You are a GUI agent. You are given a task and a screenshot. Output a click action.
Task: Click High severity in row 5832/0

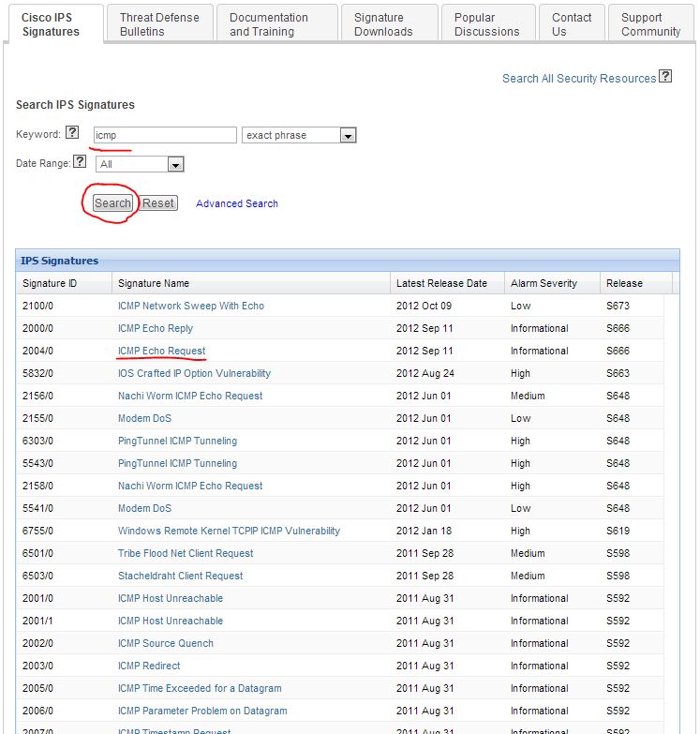pos(520,373)
